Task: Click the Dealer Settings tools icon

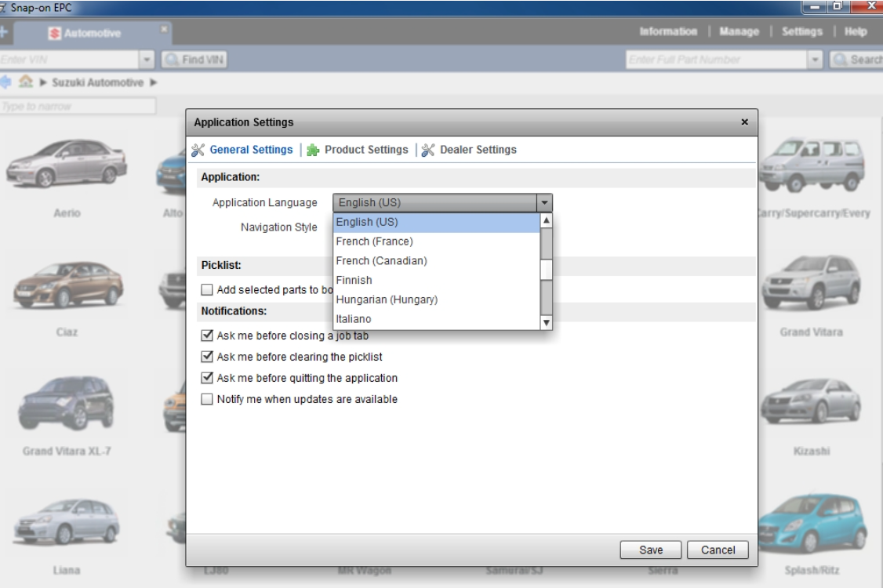Action: (x=428, y=150)
